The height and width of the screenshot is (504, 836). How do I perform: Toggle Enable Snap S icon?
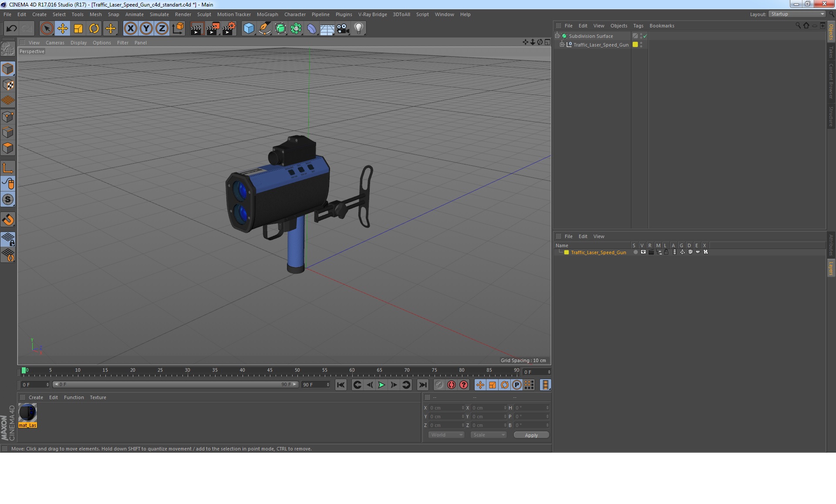(8, 200)
